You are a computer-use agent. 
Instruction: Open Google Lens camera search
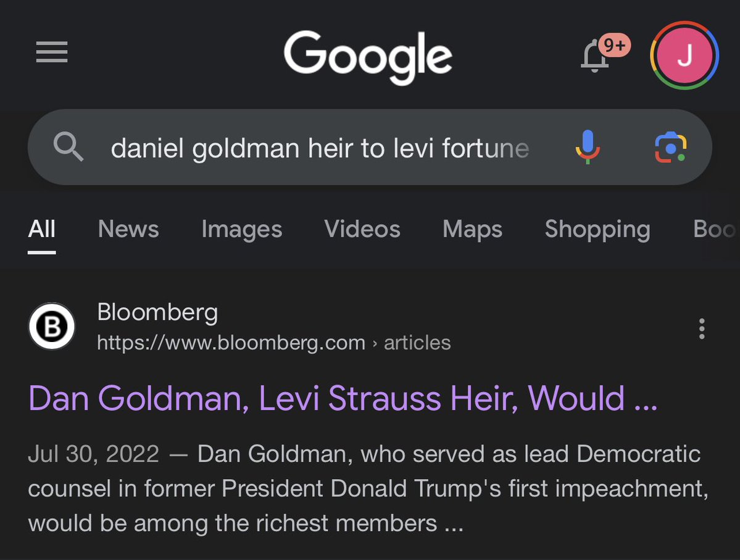670,148
